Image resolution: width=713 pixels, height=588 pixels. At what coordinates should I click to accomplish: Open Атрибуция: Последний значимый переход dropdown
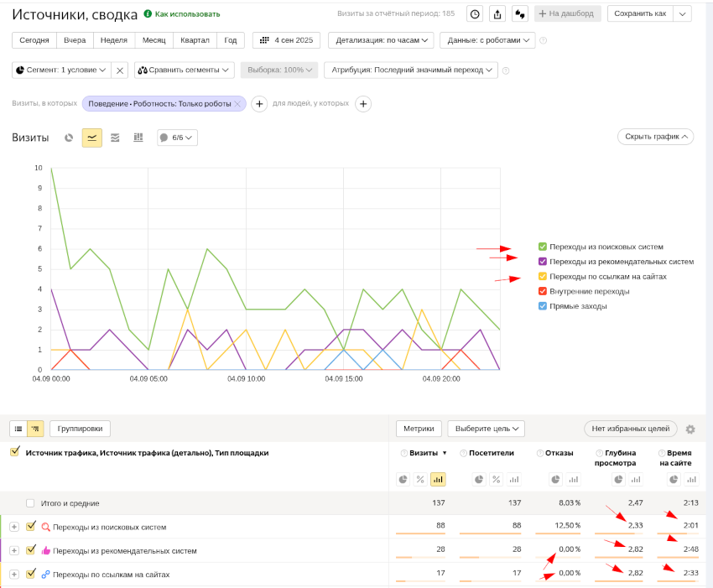411,70
